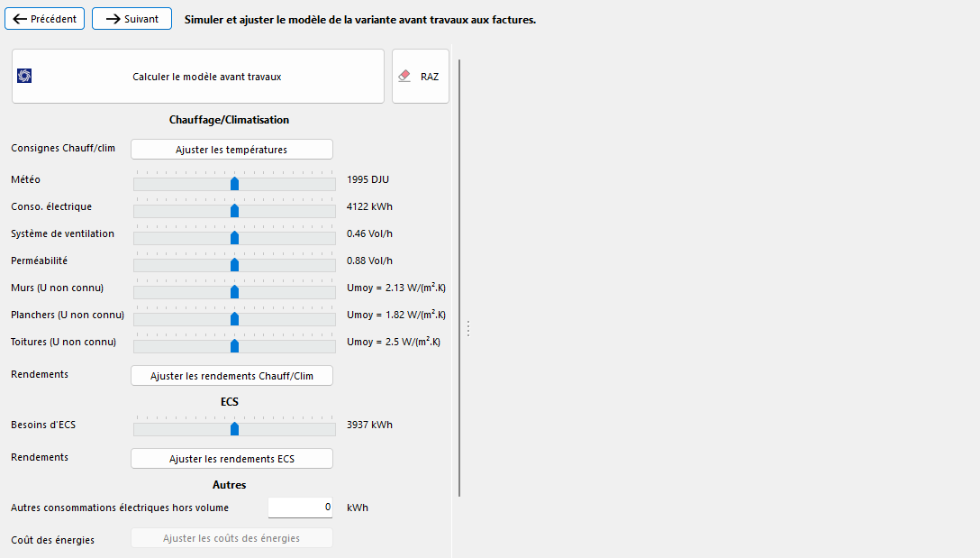The height and width of the screenshot is (558, 980).
Task: Advance with the Suivant button
Action: 132,19
